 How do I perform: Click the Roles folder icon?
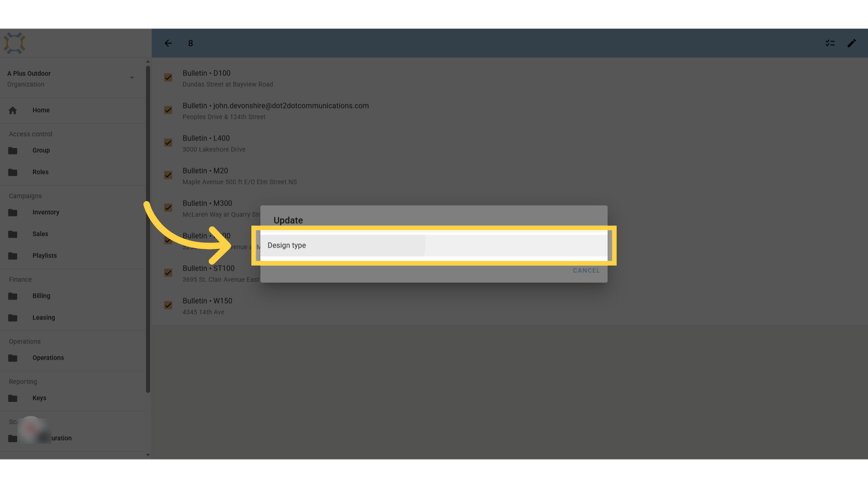[13, 172]
